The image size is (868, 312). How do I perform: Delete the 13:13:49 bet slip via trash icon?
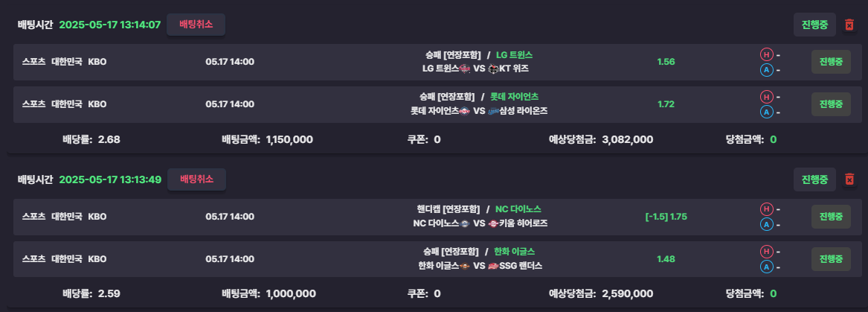(x=849, y=179)
